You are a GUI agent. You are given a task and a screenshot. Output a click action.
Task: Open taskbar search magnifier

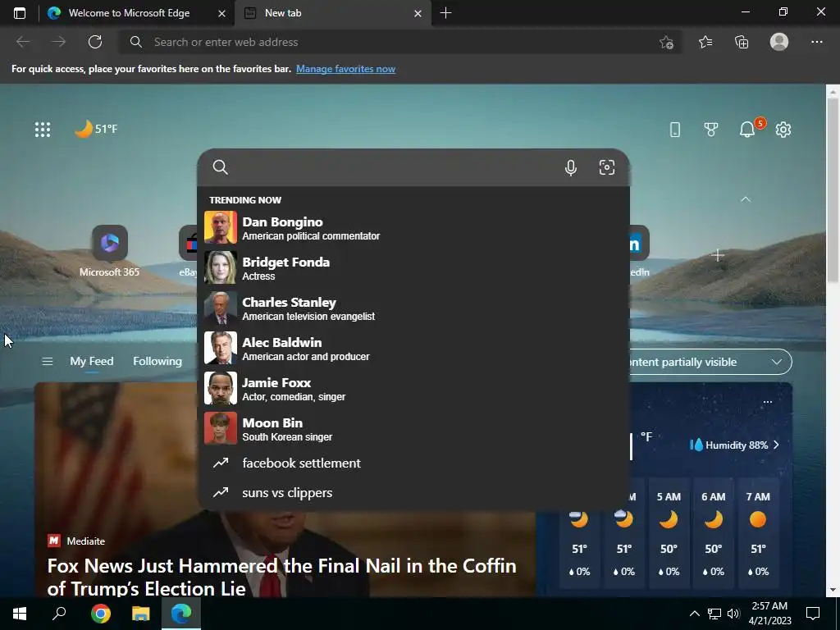click(59, 614)
